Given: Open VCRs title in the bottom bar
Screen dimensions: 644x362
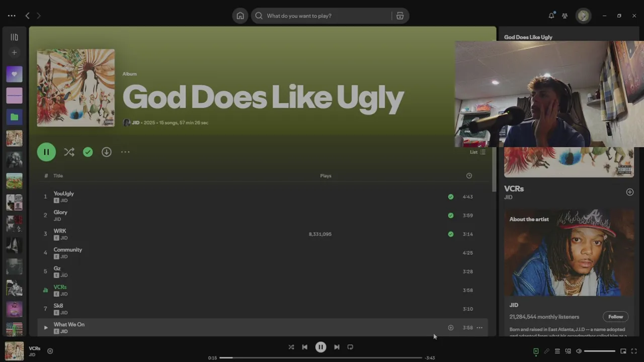Looking at the screenshot, I should tap(35, 348).
